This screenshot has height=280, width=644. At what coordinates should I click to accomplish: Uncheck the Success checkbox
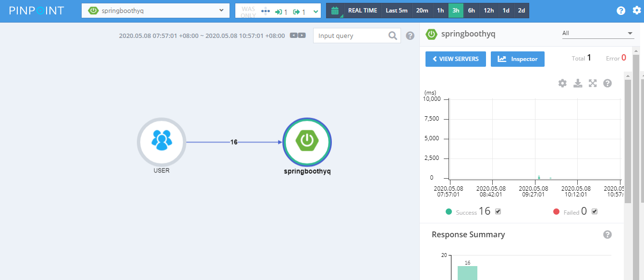498,211
